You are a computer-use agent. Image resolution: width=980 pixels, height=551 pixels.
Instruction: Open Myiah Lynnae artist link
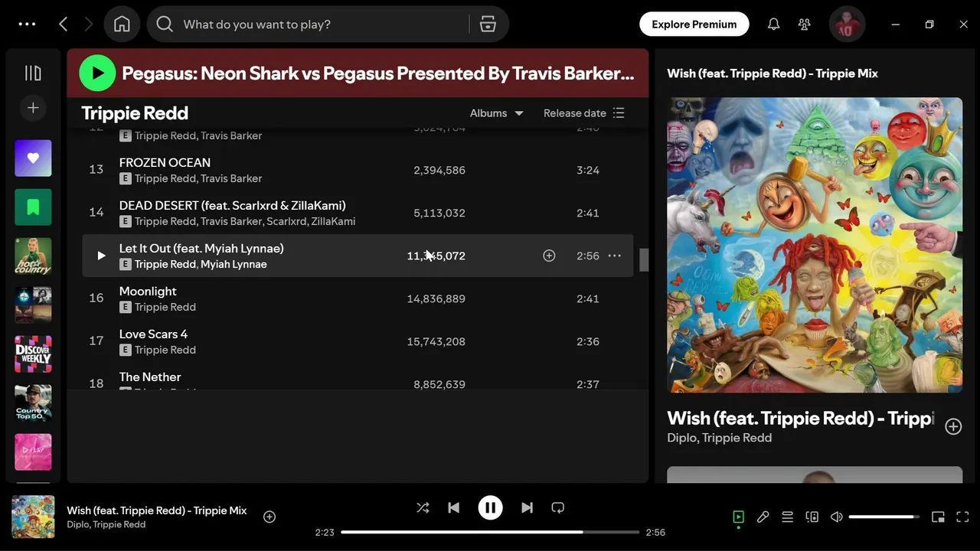pyautogui.click(x=234, y=264)
